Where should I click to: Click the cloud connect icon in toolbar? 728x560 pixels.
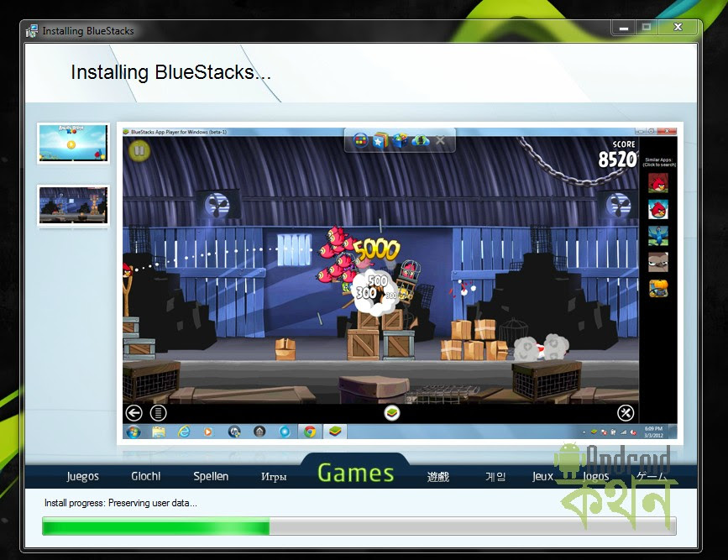pos(420,140)
